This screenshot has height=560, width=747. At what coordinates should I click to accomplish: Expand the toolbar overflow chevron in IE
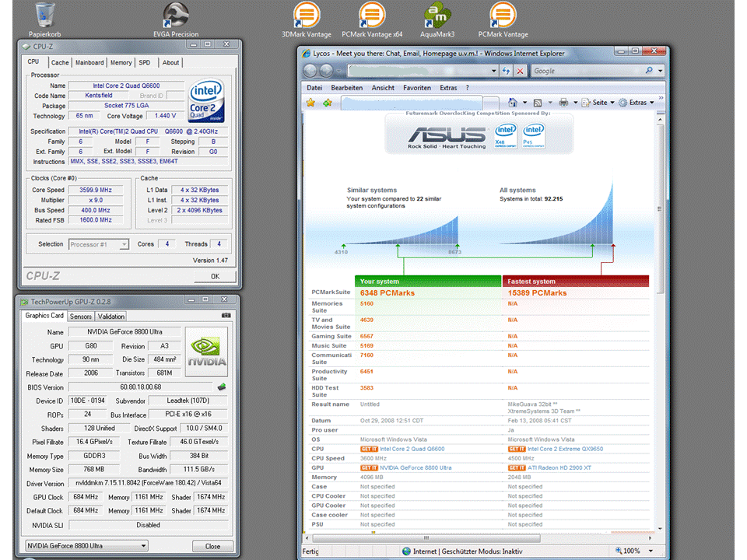(661, 98)
